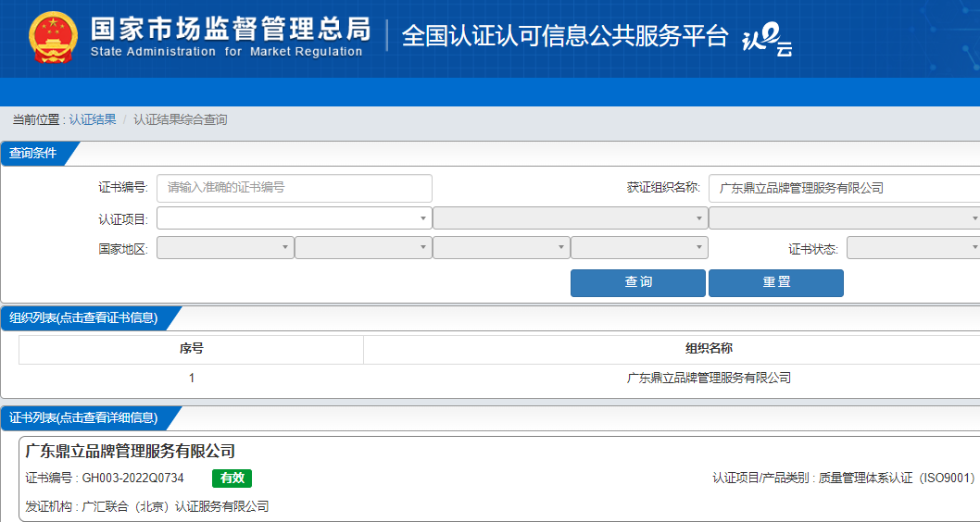This screenshot has width=980, height=522.
Task: Click the 认证项目 field label
Action: click(x=123, y=219)
